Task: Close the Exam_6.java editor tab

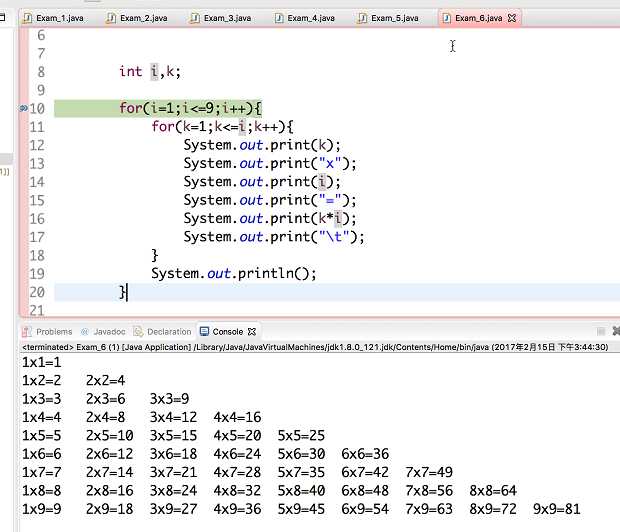Action: pyautogui.click(x=512, y=18)
